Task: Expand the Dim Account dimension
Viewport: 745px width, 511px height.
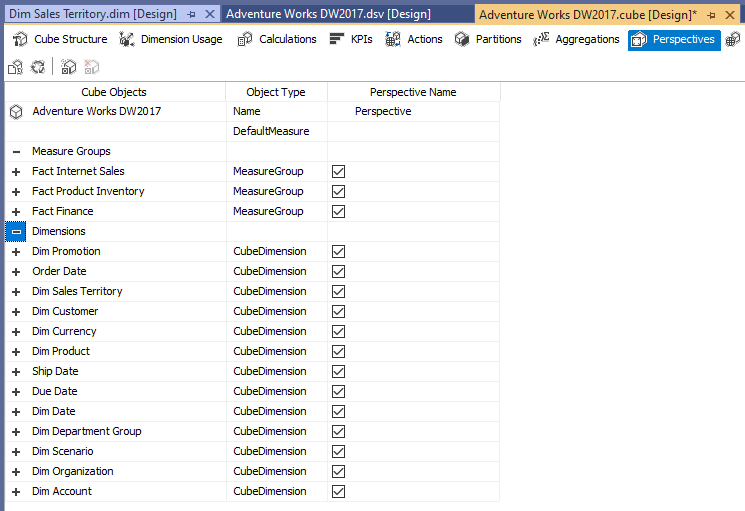Action: 16,492
